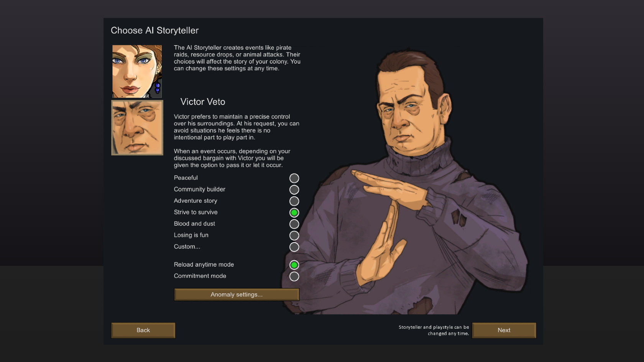Click the Commitment mode label
Viewport: 644px width, 362px height.
point(200,276)
